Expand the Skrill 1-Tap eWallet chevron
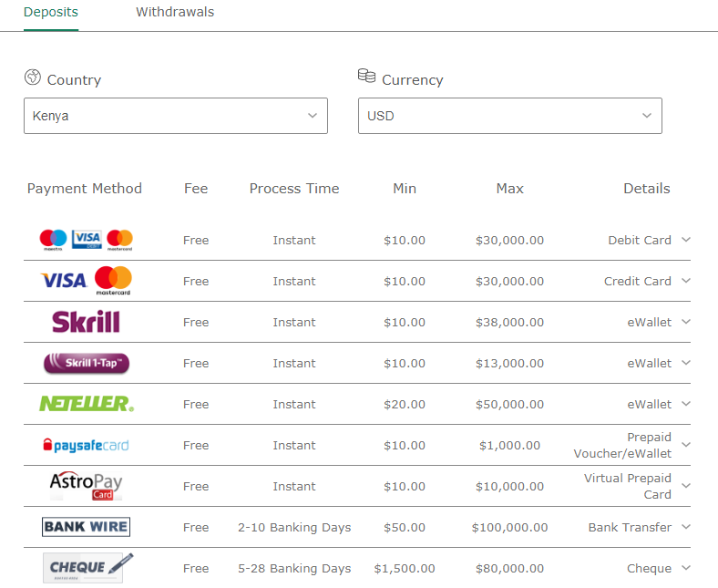 pyautogui.click(x=686, y=363)
